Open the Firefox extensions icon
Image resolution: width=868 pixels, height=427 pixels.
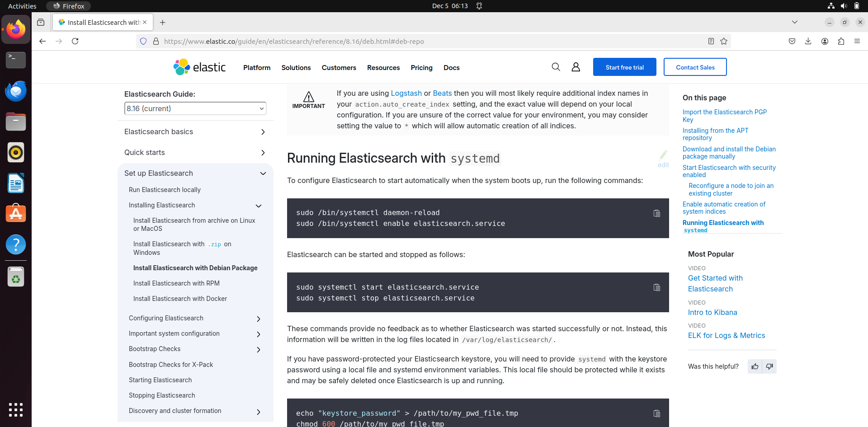click(x=841, y=41)
